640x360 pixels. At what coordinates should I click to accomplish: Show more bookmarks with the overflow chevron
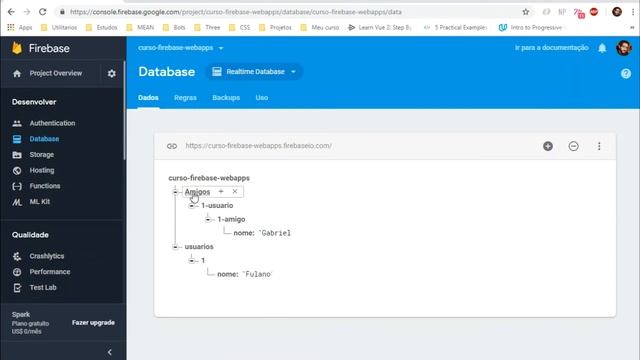tap(632, 27)
